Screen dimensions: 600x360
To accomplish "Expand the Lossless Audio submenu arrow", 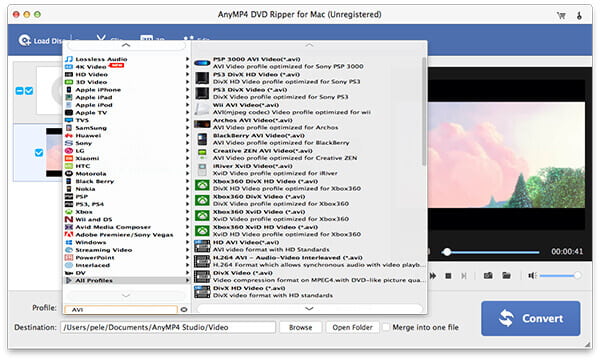I will (x=188, y=59).
